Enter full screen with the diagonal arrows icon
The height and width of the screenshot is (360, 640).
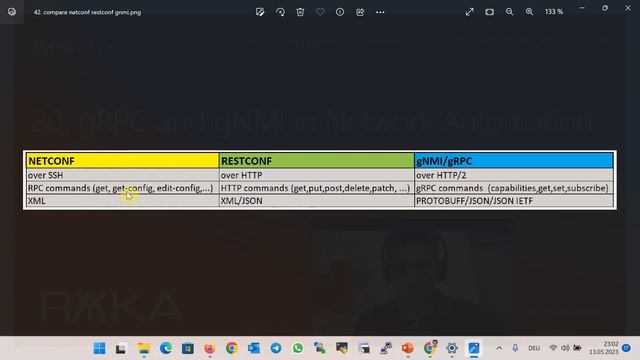[x=469, y=12]
